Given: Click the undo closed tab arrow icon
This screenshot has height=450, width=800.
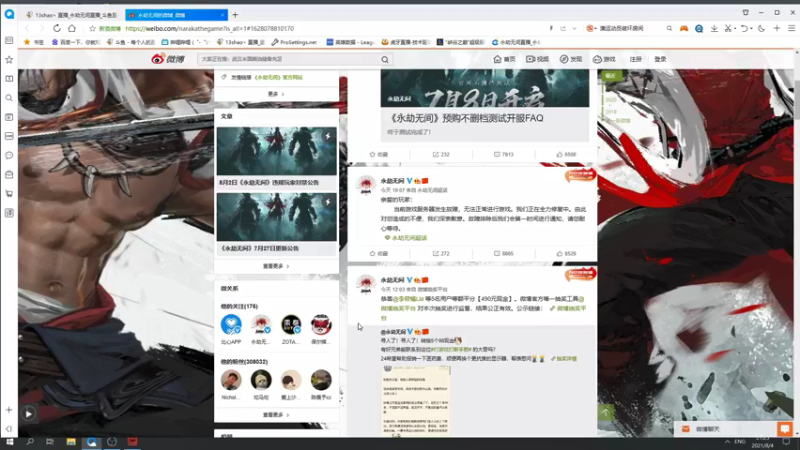Looking at the screenshot, I should point(745,29).
